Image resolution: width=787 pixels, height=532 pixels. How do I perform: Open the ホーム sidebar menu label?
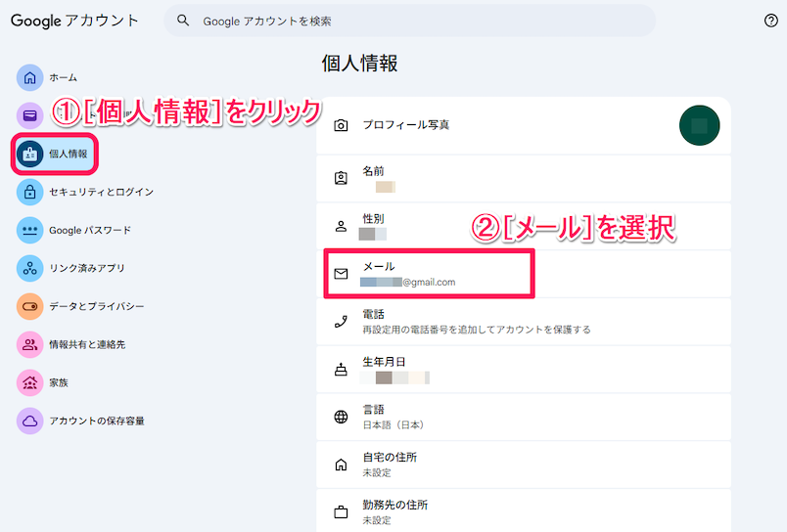[x=64, y=77]
